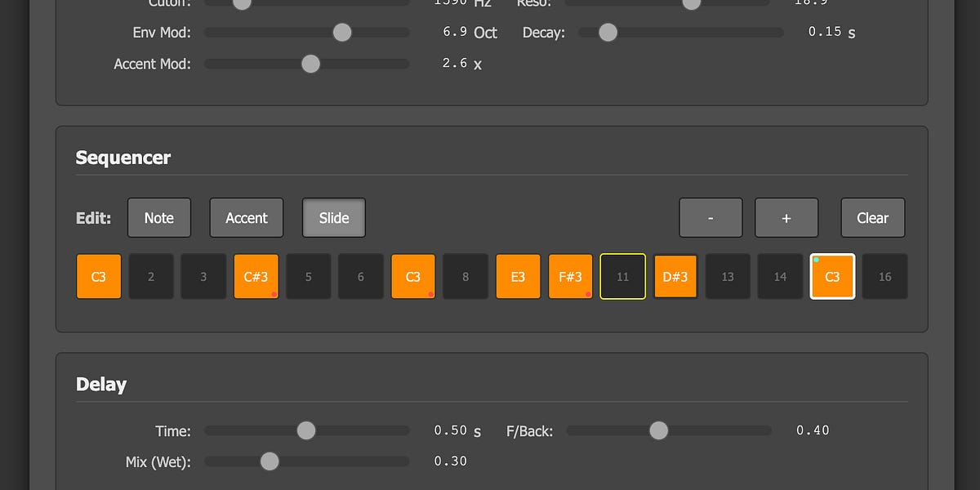Click the Delay Time value 0.50
This screenshot has height=490, width=980.
(451, 430)
